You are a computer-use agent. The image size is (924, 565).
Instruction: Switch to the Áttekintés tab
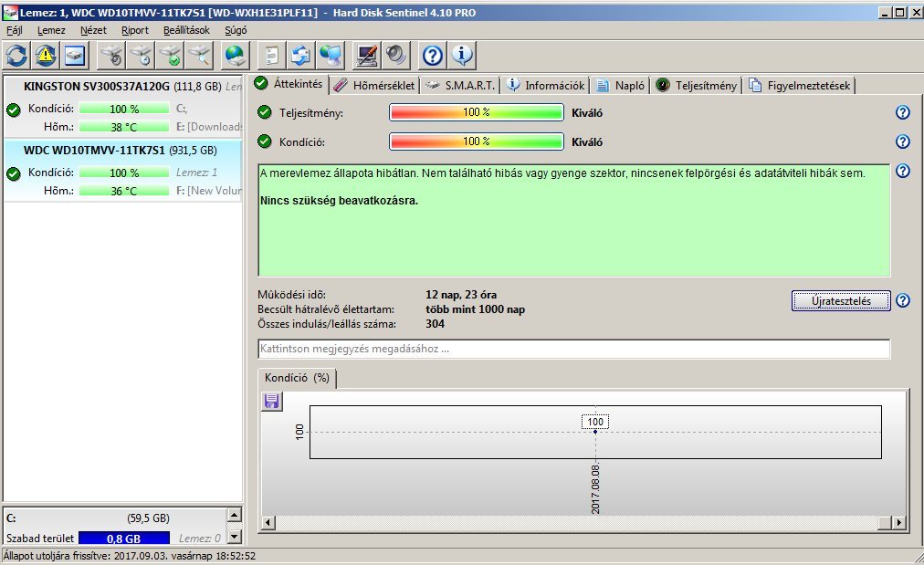click(289, 84)
